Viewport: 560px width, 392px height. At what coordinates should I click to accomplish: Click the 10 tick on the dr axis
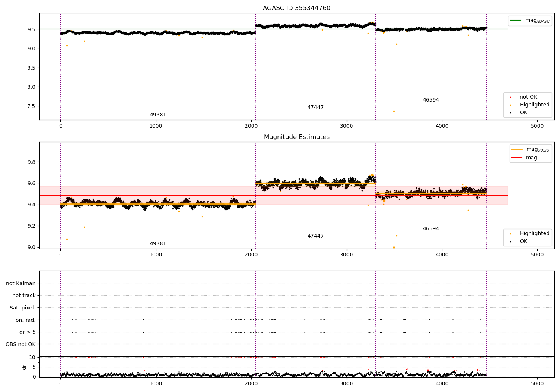pyautogui.click(x=32, y=358)
